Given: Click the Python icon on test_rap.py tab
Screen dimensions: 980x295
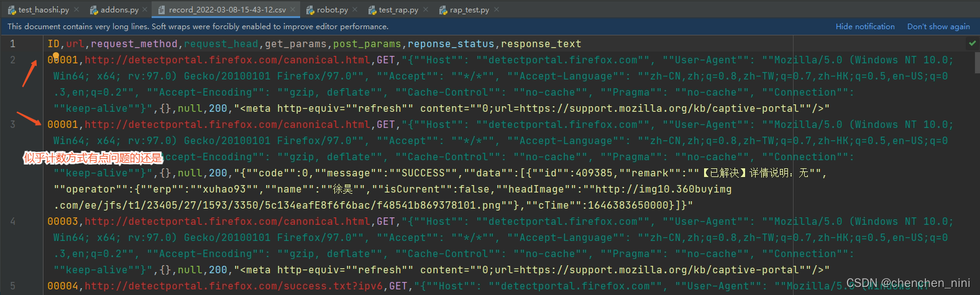Looking at the screenshot, I should coord(372,10).
